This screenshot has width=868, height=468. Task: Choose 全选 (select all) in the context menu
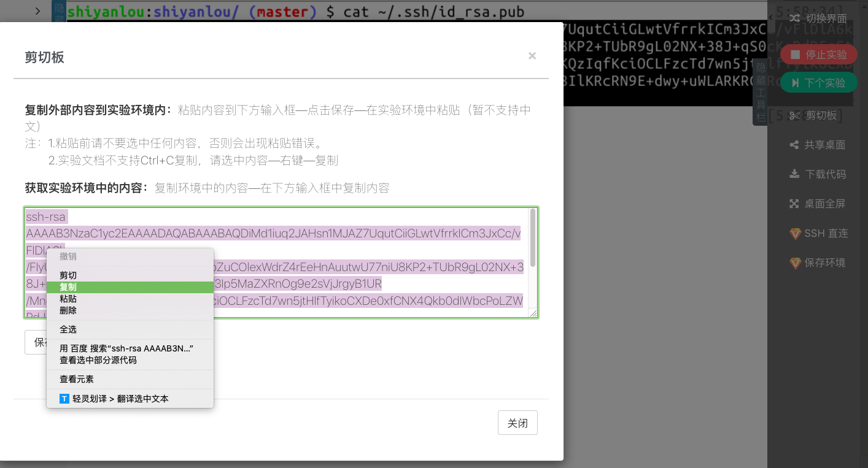tap(130, 329)
